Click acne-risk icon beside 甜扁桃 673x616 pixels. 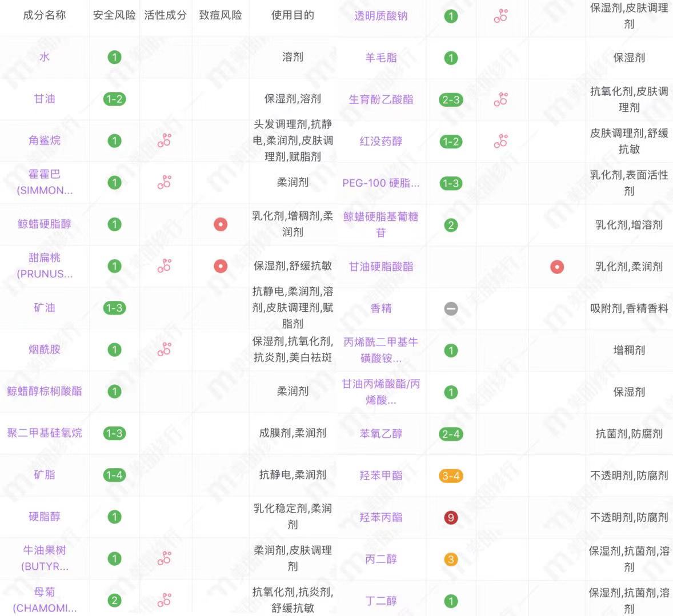(x=219, y=266)
